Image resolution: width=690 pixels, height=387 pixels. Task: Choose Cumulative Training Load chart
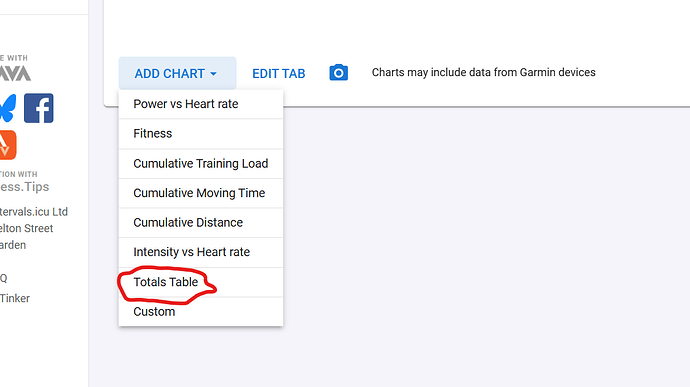201,164
